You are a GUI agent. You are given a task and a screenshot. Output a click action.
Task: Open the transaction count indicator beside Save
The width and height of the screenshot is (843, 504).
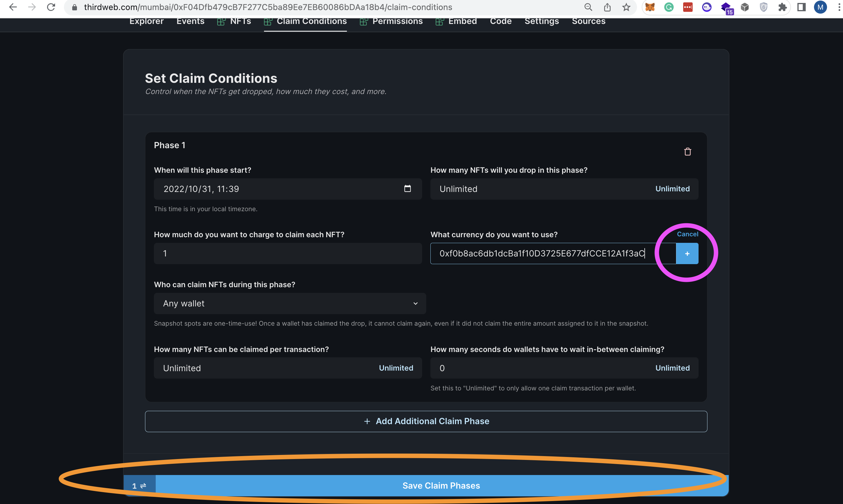(139, 486)
